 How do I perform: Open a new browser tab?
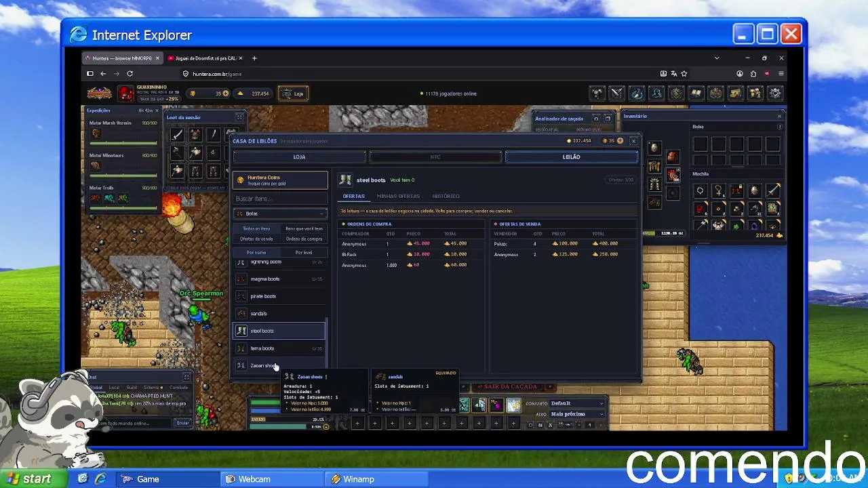click(x=254, y=58)
